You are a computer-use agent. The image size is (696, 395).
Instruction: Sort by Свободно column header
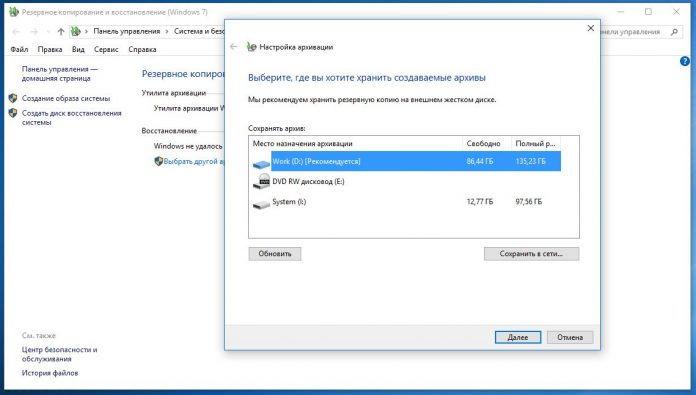486,143
